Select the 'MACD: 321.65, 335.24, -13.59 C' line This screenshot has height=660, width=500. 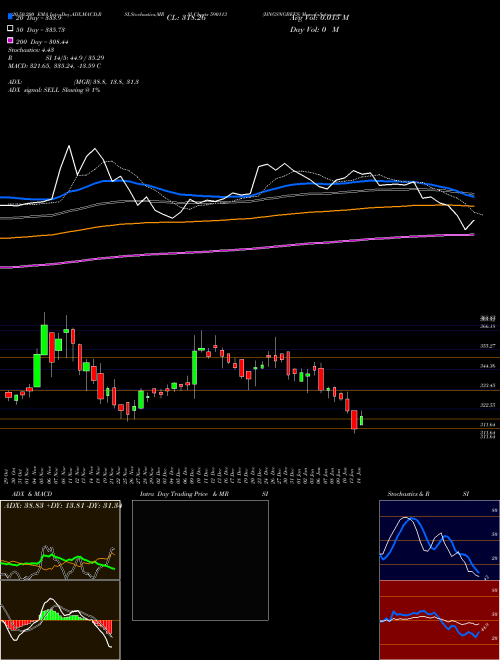pyautogui.click(x=54, y=66)
